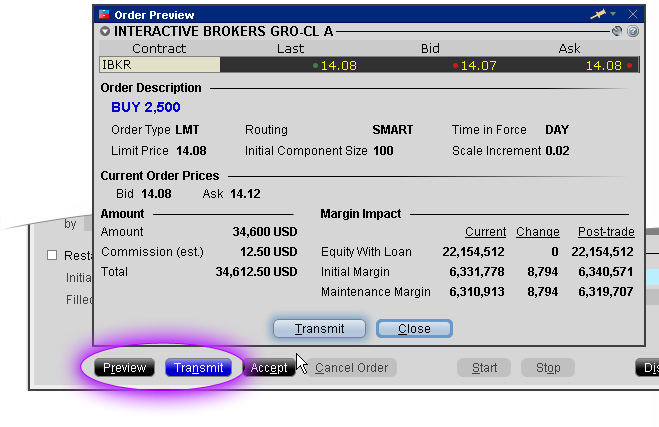659x427 pixels.
Task: Click the Current column header in Margin Impact
Action: (x=485, y=232)
